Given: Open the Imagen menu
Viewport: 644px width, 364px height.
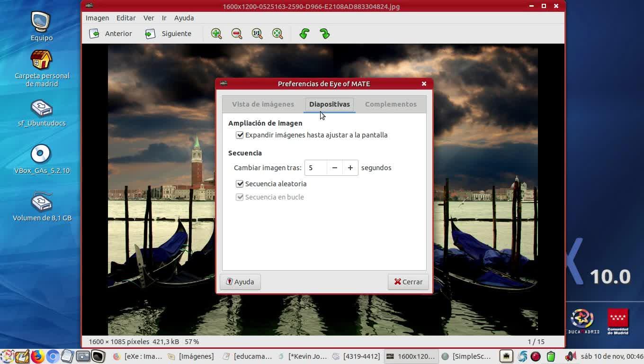Looking at the screenshot, I should tap(97, 18).
